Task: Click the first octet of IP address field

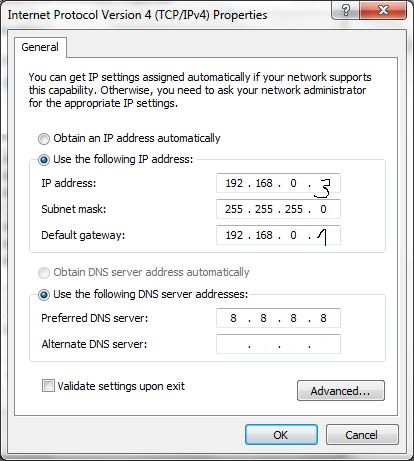Action: (x=234, y=183)
